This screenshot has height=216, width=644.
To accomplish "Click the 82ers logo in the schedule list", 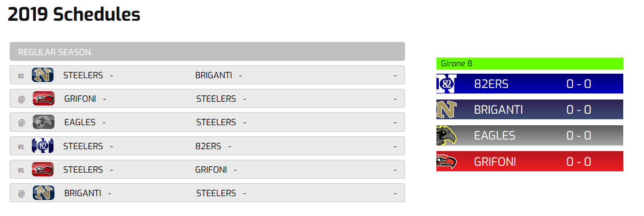I will (43, 146).
